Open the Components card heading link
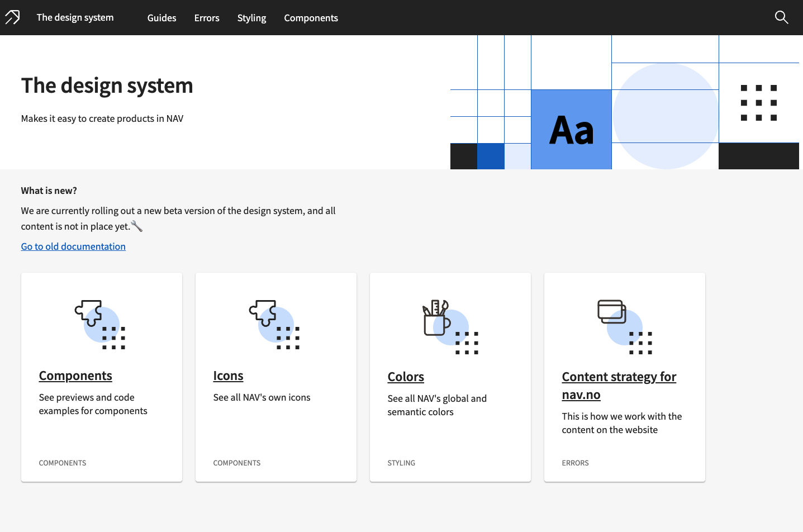This screenshot has width=803, height=532. pyautogui.click(x=75, y=376)
